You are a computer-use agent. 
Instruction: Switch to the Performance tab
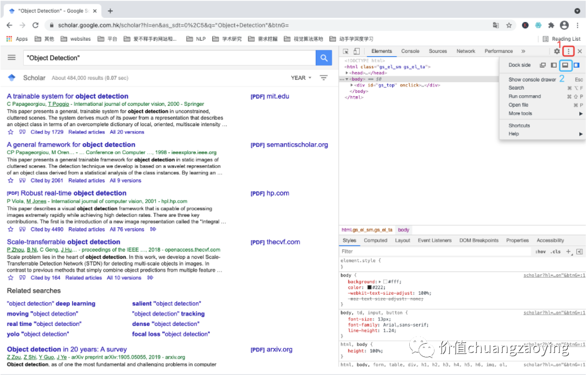coord(498,51)
